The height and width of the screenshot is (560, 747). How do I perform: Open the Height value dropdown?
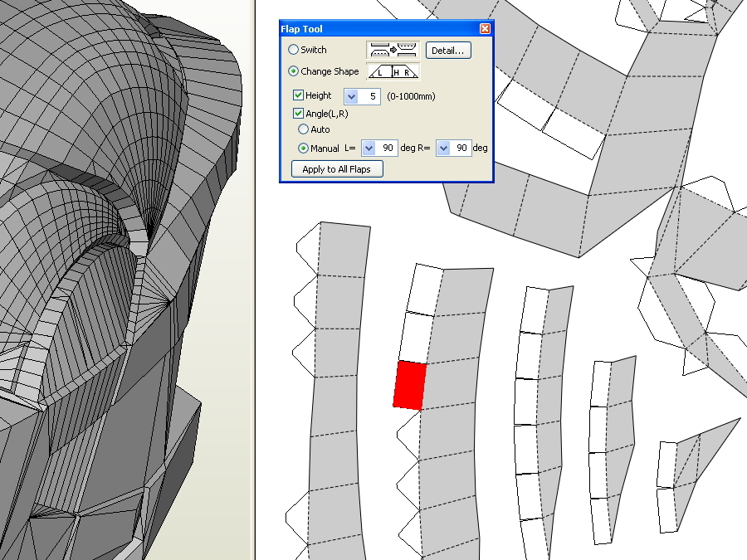click(352, 97)
